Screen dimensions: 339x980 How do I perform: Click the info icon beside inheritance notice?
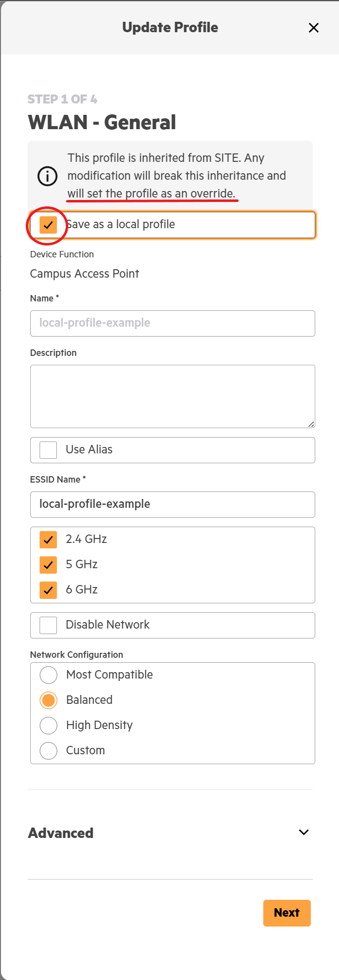[48, 176]
